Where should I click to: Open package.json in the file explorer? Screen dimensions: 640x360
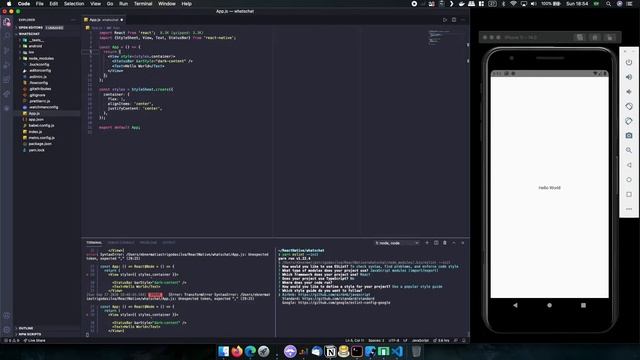coord(40,144)
